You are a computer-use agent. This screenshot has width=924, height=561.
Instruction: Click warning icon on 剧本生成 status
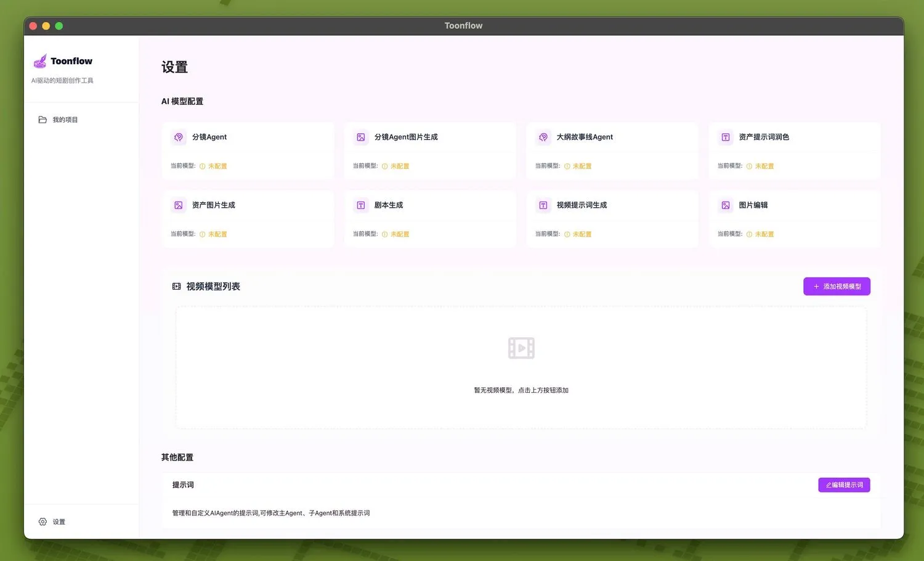[384, 234]
